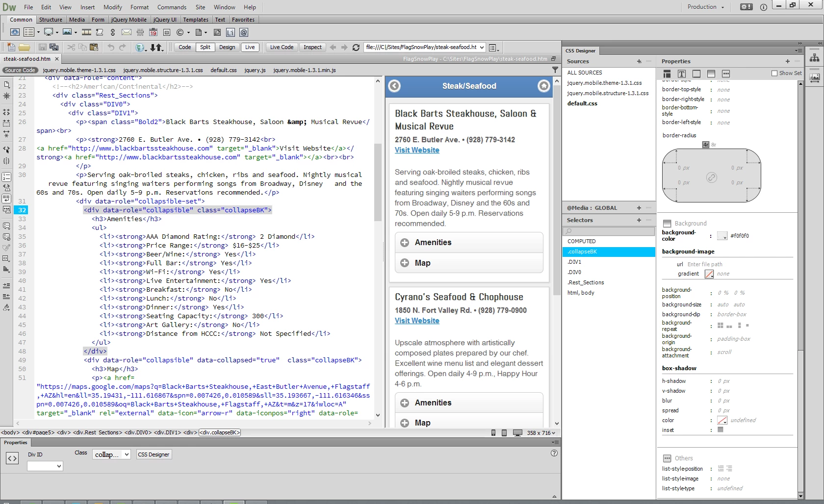Click the CSS Designer button

tap(154, 454)
